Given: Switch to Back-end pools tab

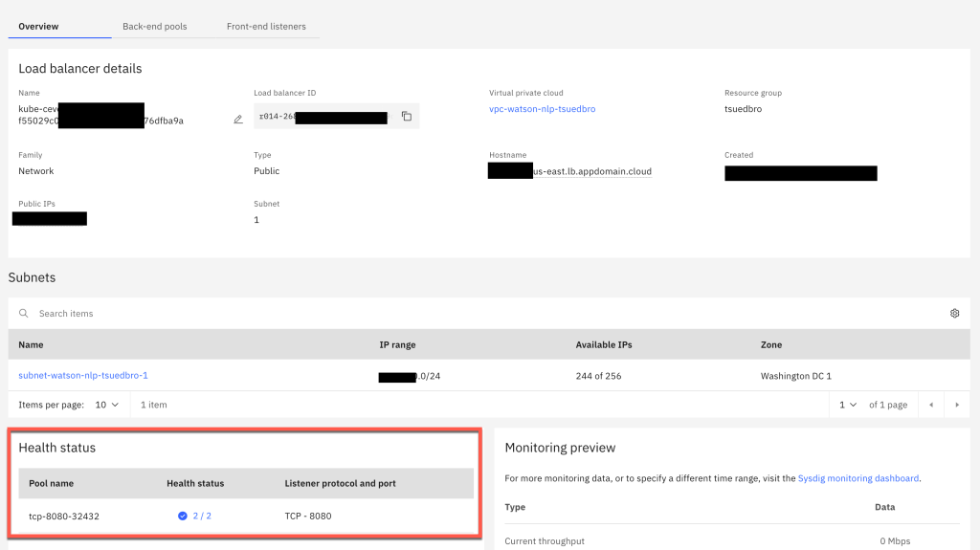Looking at the screenshot, I should pos(155,27).
